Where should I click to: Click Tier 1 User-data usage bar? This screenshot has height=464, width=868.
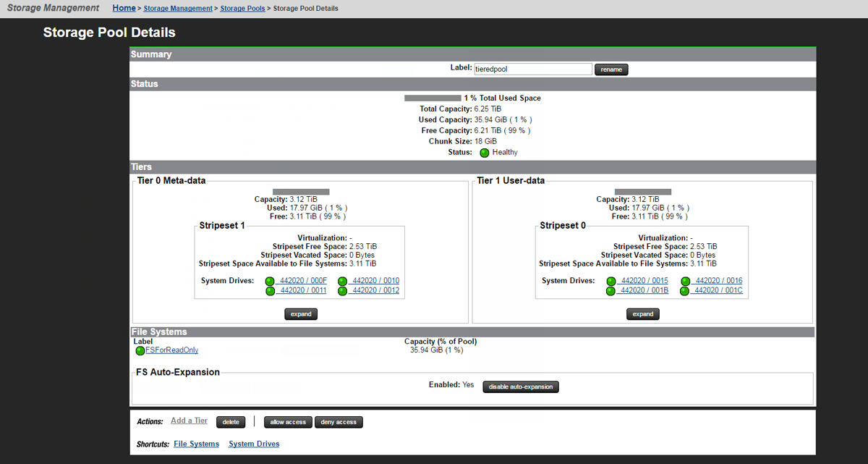(x=642, y=192)
